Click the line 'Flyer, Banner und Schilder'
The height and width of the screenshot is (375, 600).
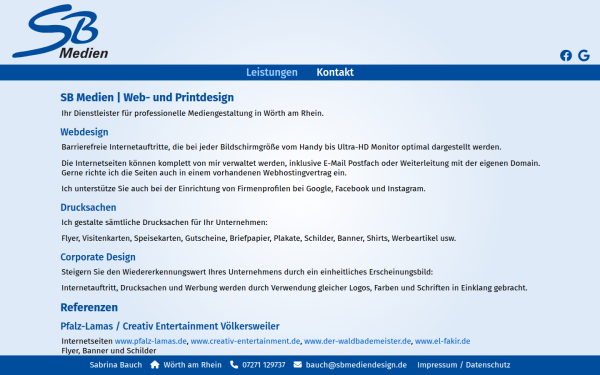click(109, 351)
